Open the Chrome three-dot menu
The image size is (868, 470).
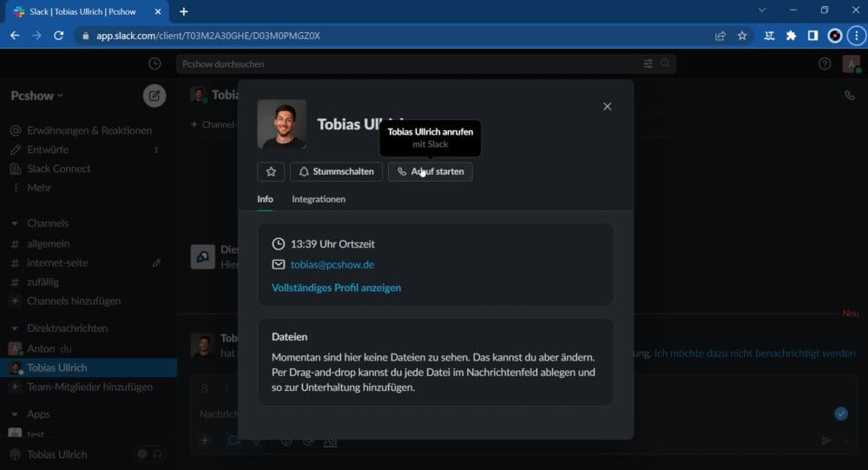[857, 36]
